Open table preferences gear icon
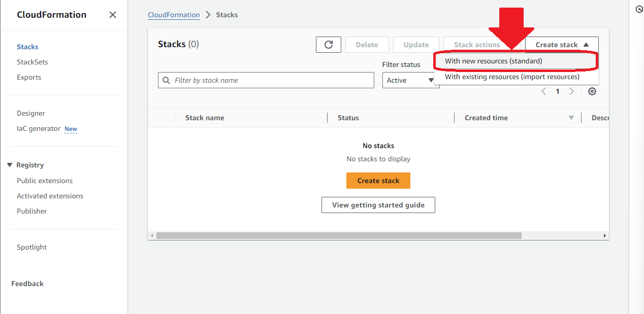Image resolution: width=644 pixels, height=314 pixels. tap(592, 91)
